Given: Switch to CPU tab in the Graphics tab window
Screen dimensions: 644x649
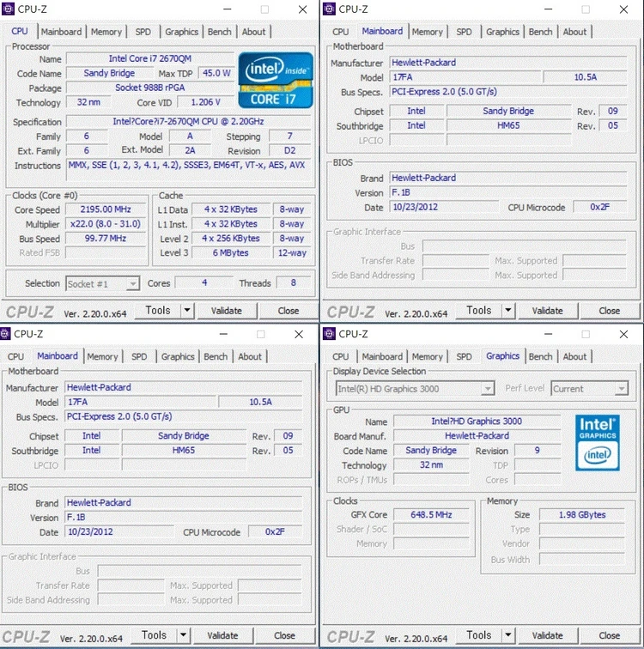Looking at the screenshot, I should [x=341, y=357].
